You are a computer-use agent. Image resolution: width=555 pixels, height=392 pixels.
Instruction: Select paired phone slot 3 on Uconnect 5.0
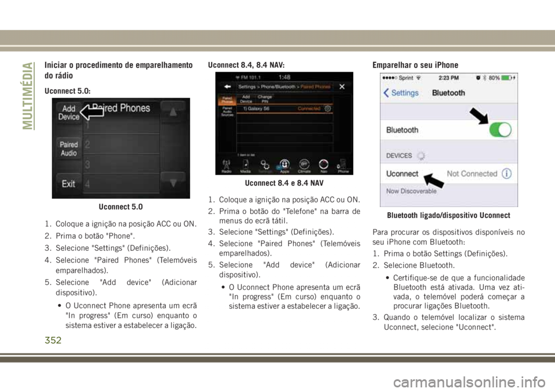point(121,165)
